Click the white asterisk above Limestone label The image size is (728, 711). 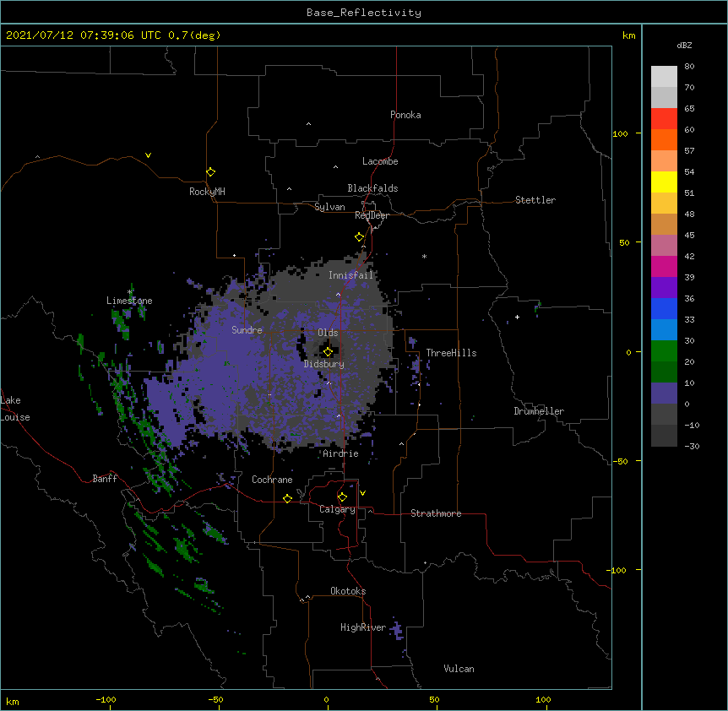(129, 292)
